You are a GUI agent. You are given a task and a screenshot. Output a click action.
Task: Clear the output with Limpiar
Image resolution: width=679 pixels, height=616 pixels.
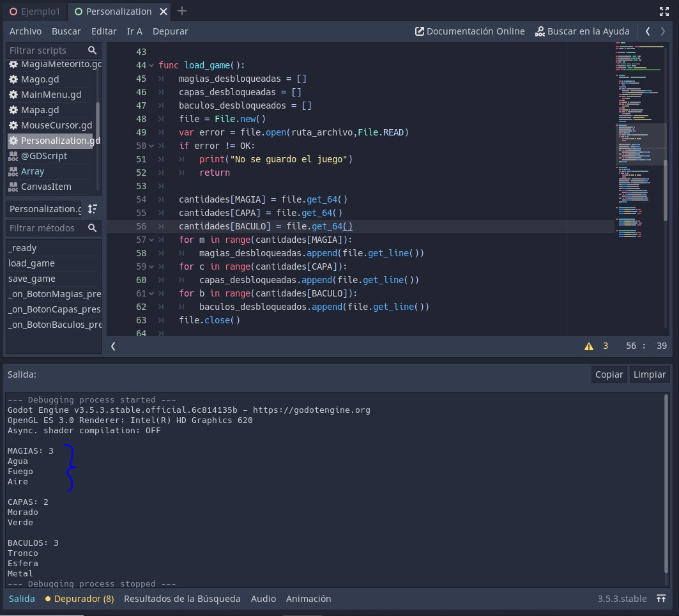(x=649, y=374)
